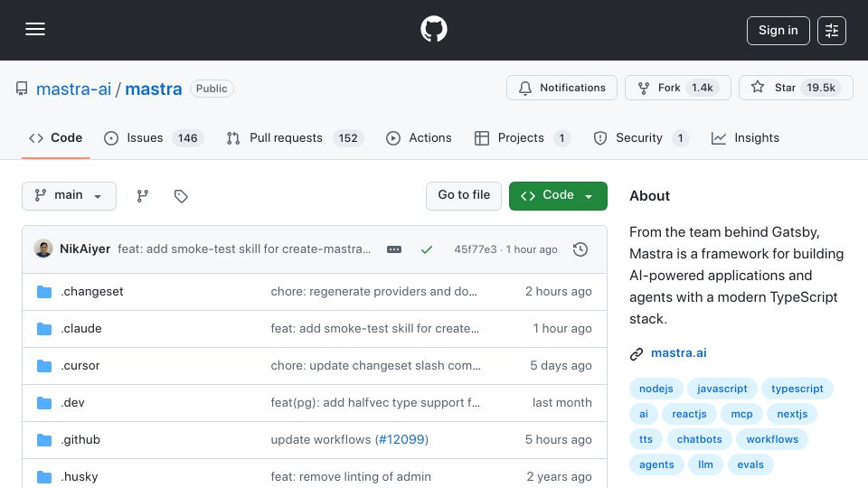The image size is (868, 488).
Task: Expand the main branch selector dropdown
Action: [70, 196]
